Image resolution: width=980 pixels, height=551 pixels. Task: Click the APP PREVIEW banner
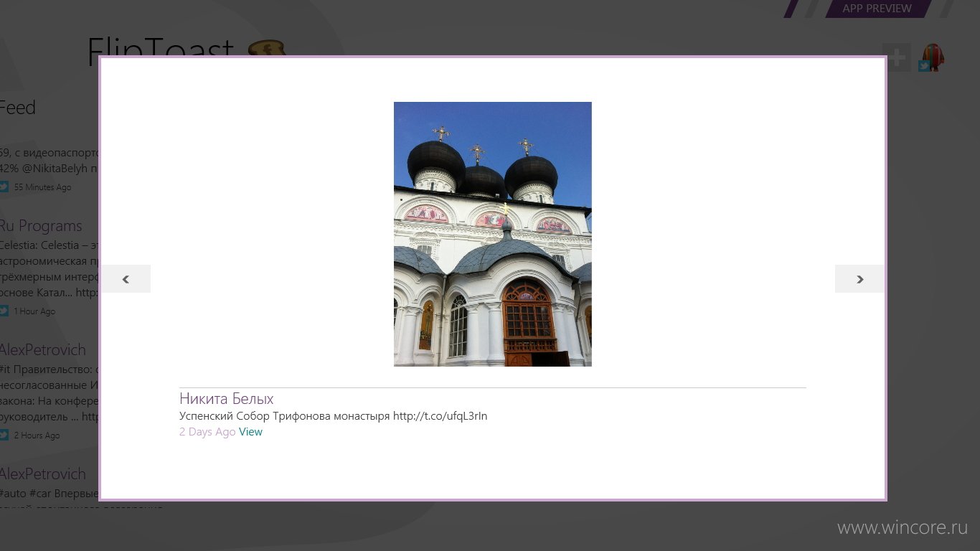tap(877, 9)
